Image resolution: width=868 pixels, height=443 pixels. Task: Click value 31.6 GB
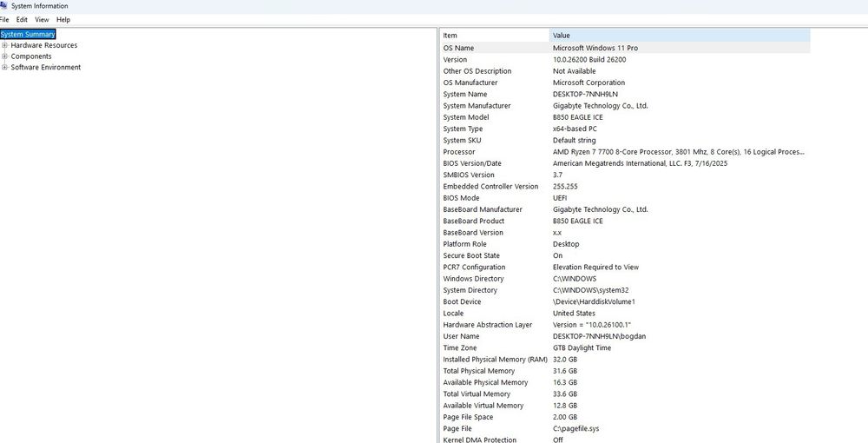point(565,371)
